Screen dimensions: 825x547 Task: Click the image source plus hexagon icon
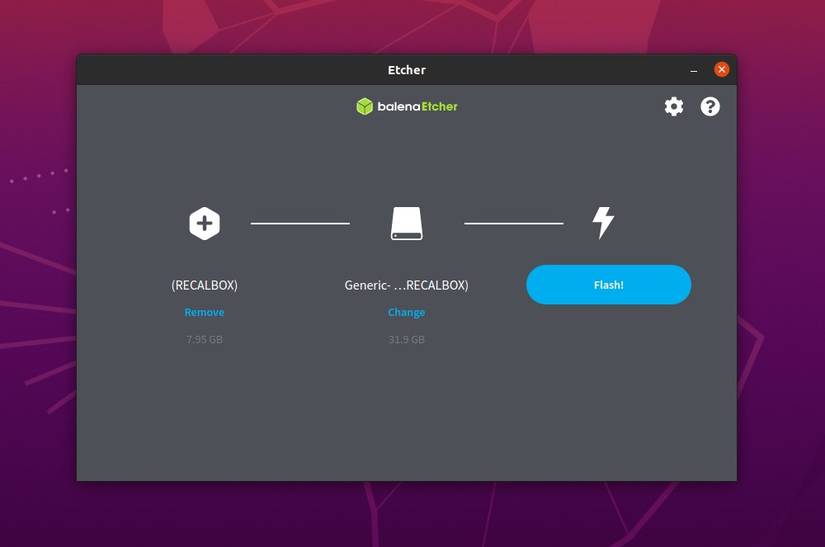point(204,224)
